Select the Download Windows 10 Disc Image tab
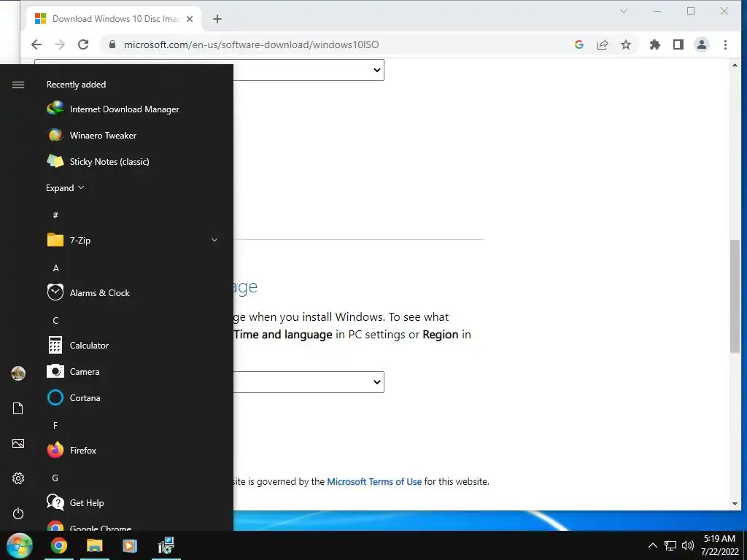Screen dimensions: 747x560 point(113,19)
